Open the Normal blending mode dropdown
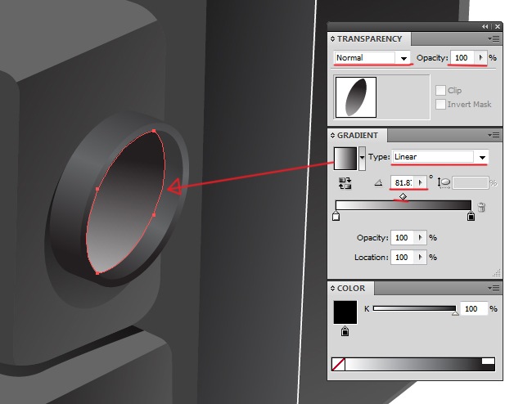The width and height of the screenshot is (532, 404). (x=403, y=58)
